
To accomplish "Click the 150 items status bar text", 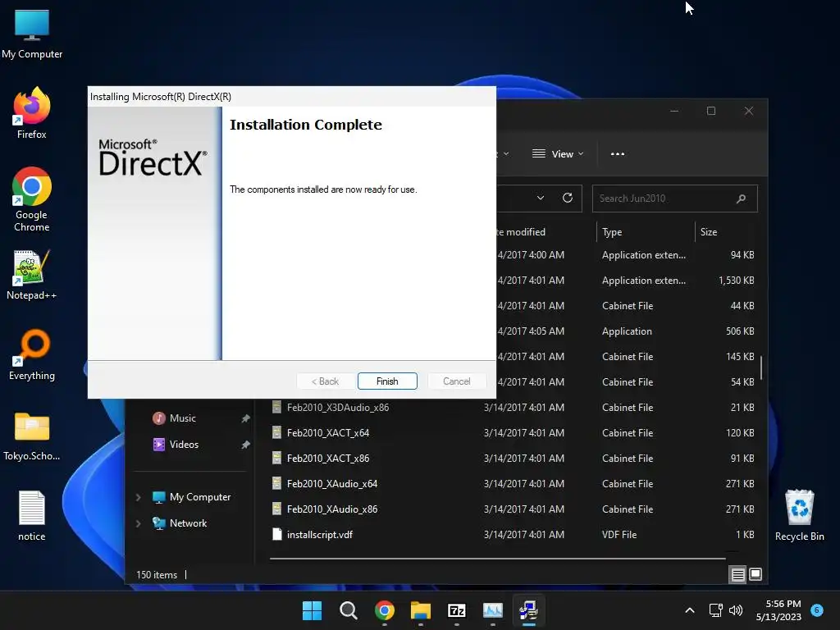I will (x=157, y=575).
